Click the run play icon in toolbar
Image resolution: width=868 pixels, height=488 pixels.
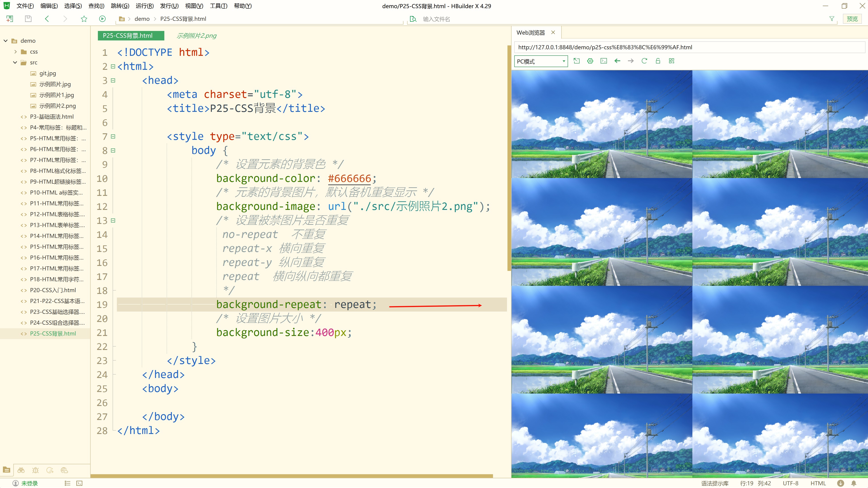(x=102, y=19)
